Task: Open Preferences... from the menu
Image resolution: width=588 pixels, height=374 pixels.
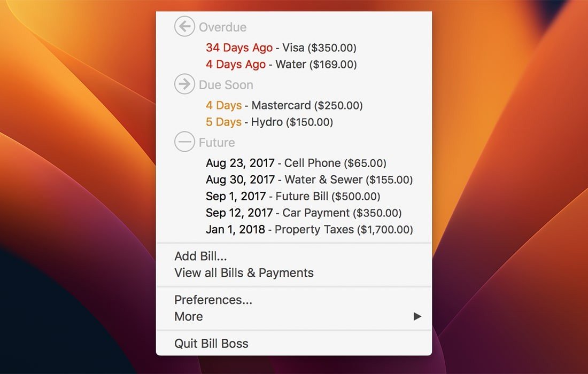Action: click(x=213, y=300)
